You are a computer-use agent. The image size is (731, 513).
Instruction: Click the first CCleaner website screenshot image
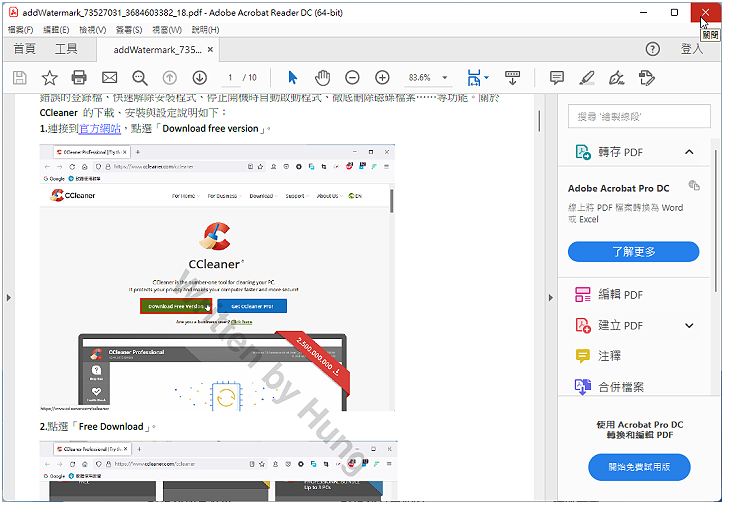tap(217, 277)
